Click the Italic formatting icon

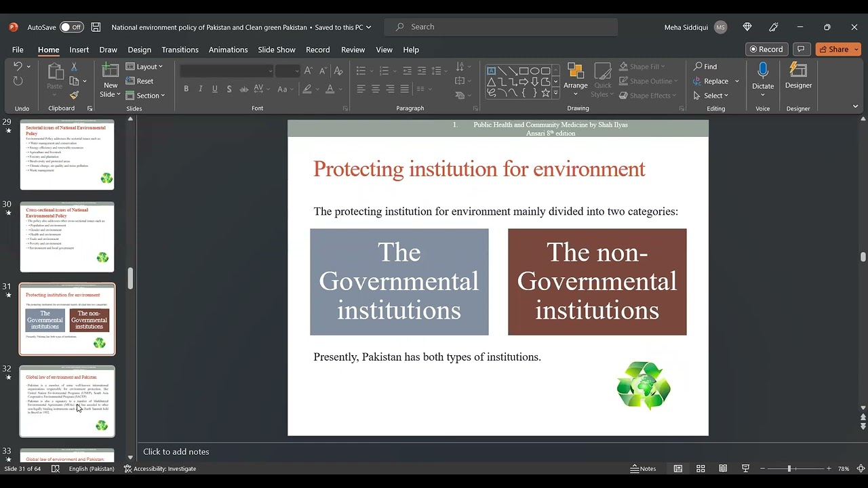tap(200, 89)
